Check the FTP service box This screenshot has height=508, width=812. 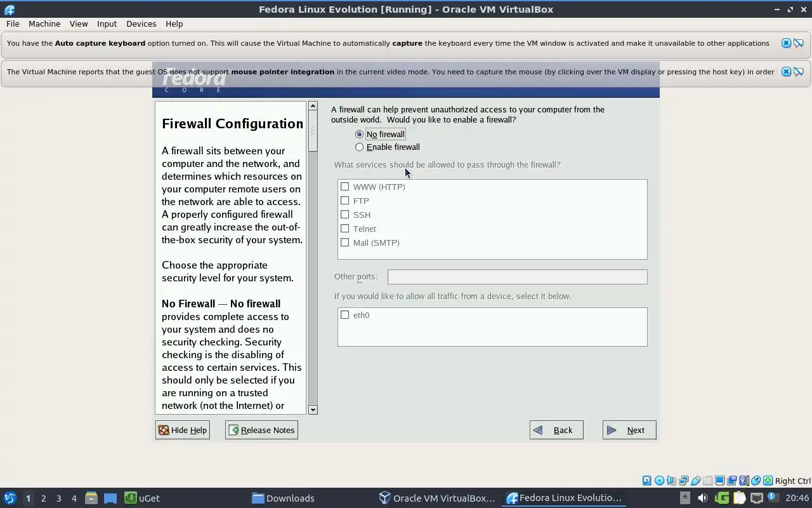pyautogui.click(x=344, y=201)
